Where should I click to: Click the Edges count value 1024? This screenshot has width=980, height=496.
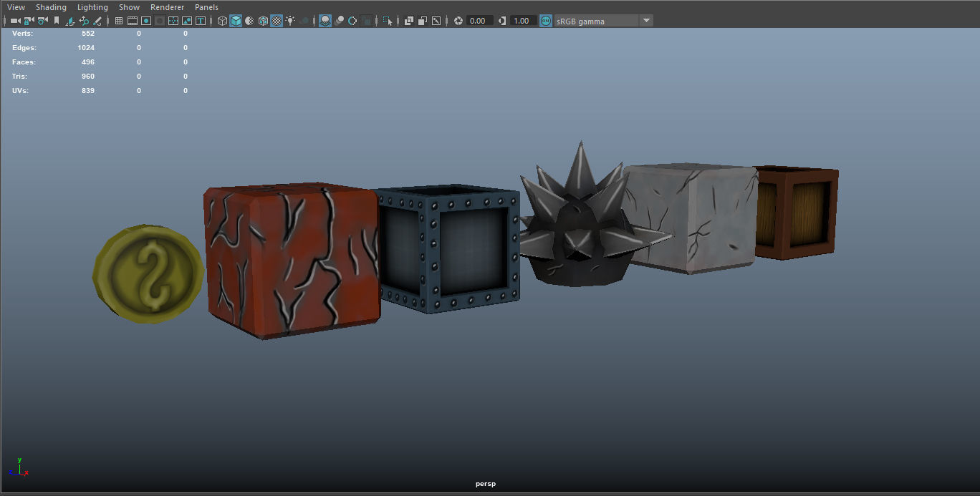tap(86, 47)
